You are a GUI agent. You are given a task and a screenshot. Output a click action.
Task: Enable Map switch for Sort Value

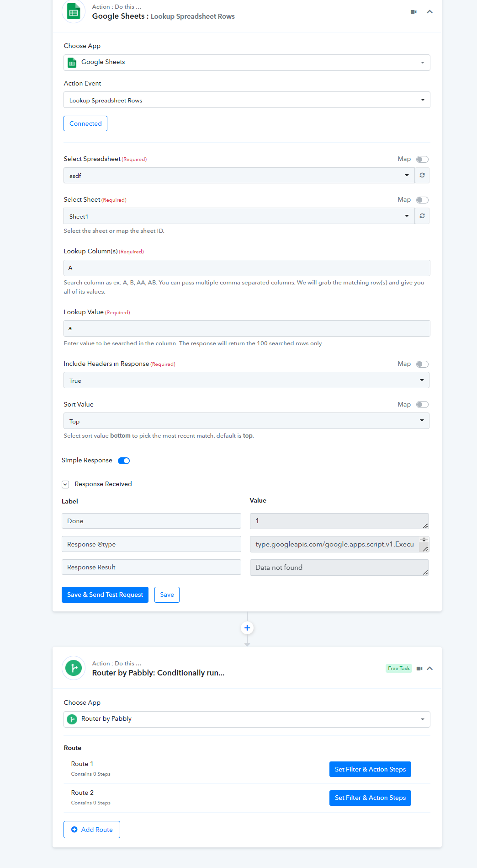422,404
